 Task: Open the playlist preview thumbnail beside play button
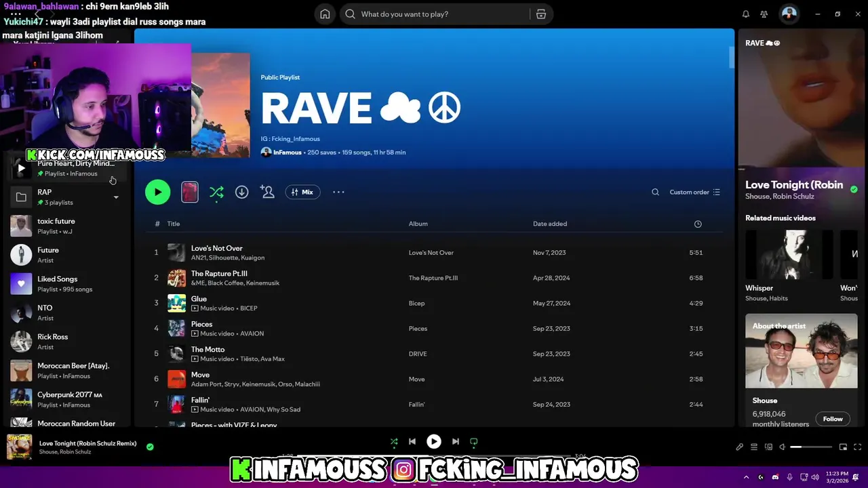(190, 192)
